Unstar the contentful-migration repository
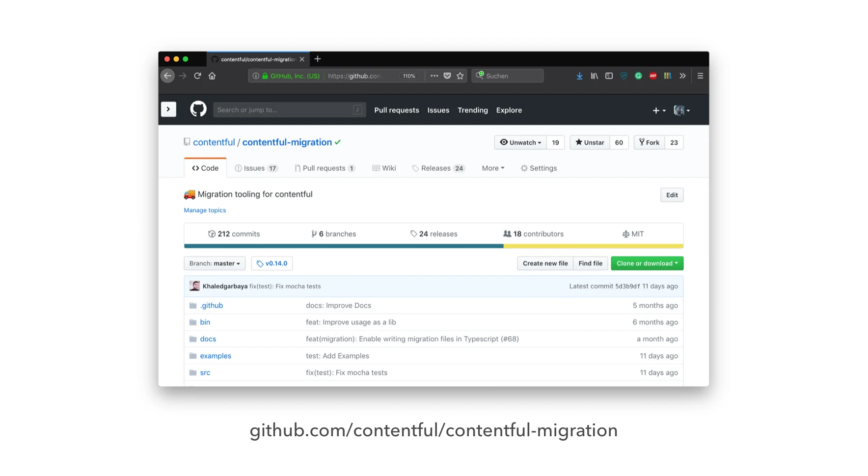 [590, 142]
